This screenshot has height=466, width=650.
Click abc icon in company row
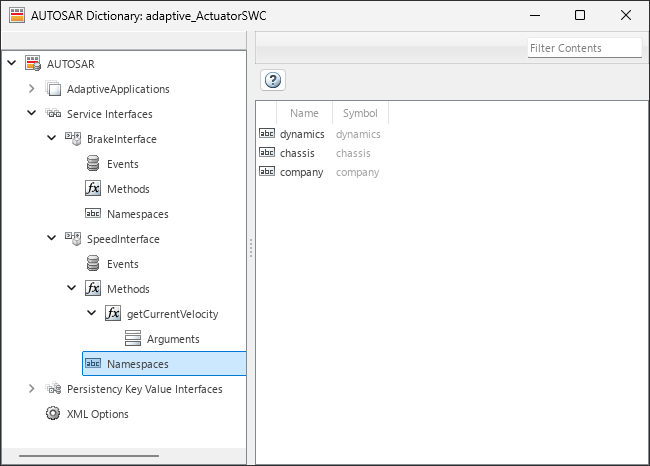(x=267, y=171)
